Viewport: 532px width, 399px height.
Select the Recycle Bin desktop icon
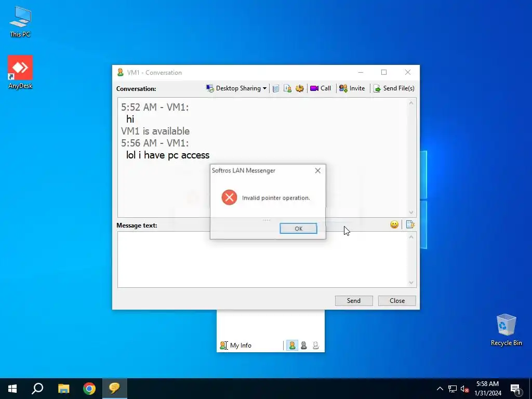pos(506,330)
